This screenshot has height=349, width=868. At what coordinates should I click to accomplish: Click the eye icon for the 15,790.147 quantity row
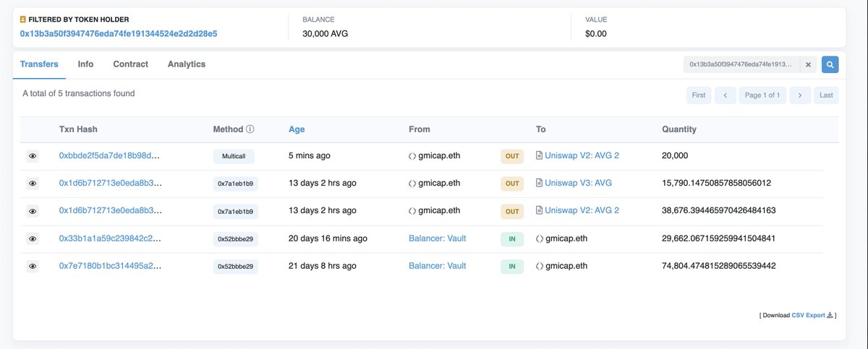(33, 184)
